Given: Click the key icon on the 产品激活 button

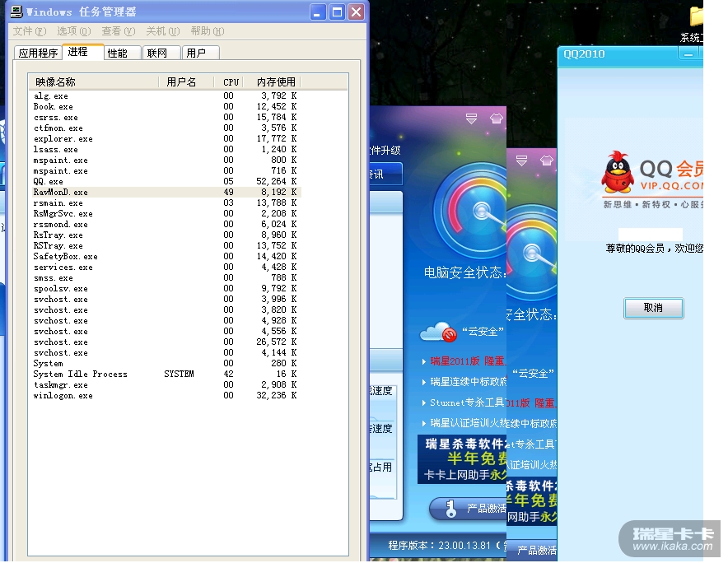Looking at the screenshot, I should tap(450, 508).
